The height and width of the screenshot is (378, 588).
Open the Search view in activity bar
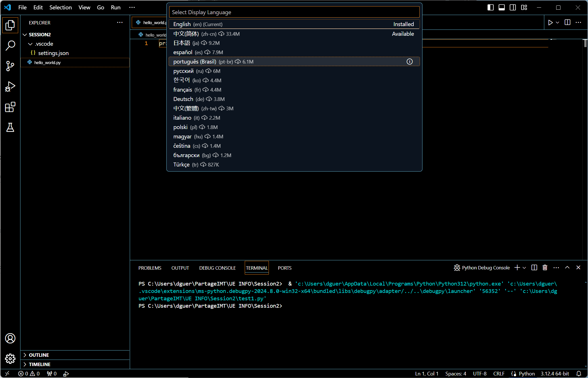pos(10,45)
